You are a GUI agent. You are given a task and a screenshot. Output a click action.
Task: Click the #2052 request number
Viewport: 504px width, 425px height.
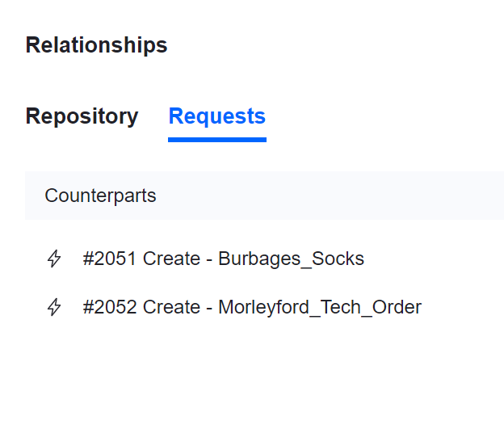tap(110, 308)
